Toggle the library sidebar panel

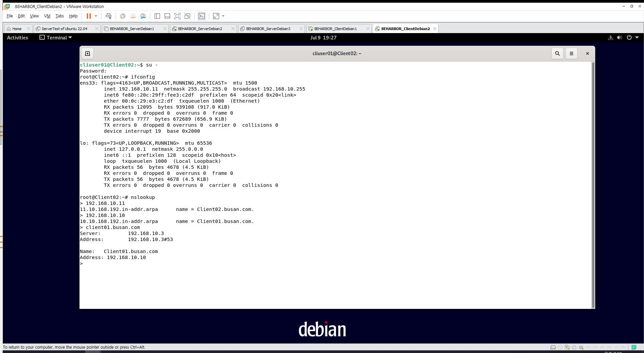click(x=157, y=16)
